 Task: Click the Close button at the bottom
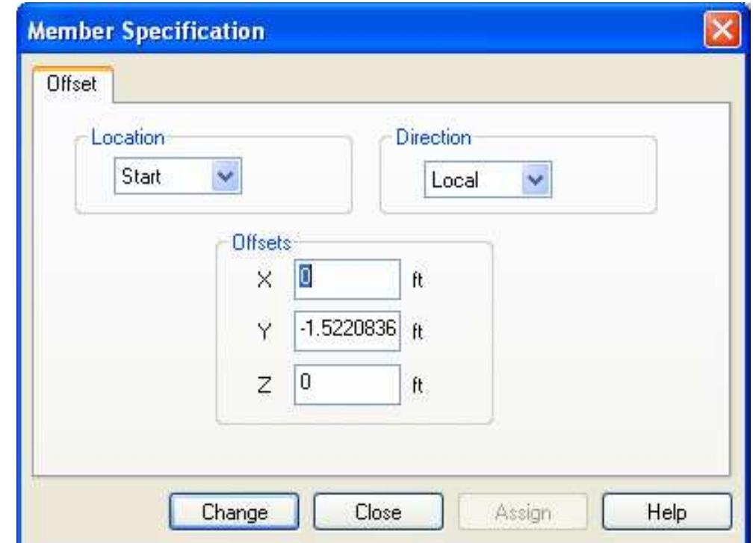pyautogui.click(x=377, y=513)
